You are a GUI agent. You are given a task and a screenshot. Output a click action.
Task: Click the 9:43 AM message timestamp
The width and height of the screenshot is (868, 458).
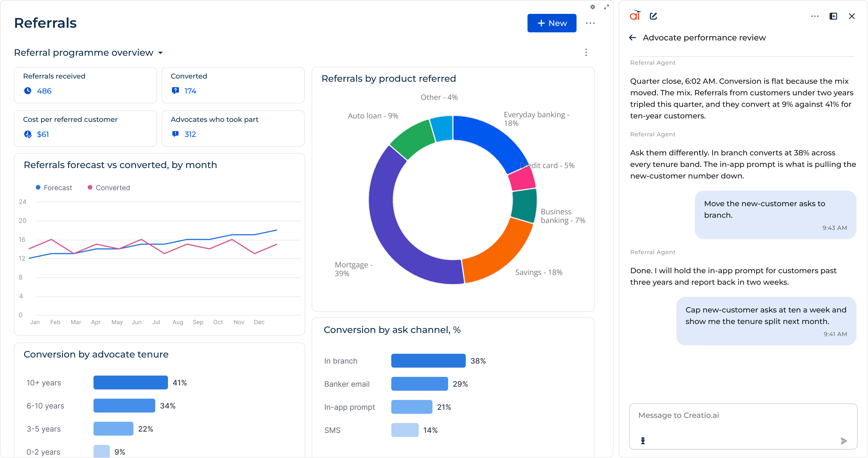(x=834, y=228)
